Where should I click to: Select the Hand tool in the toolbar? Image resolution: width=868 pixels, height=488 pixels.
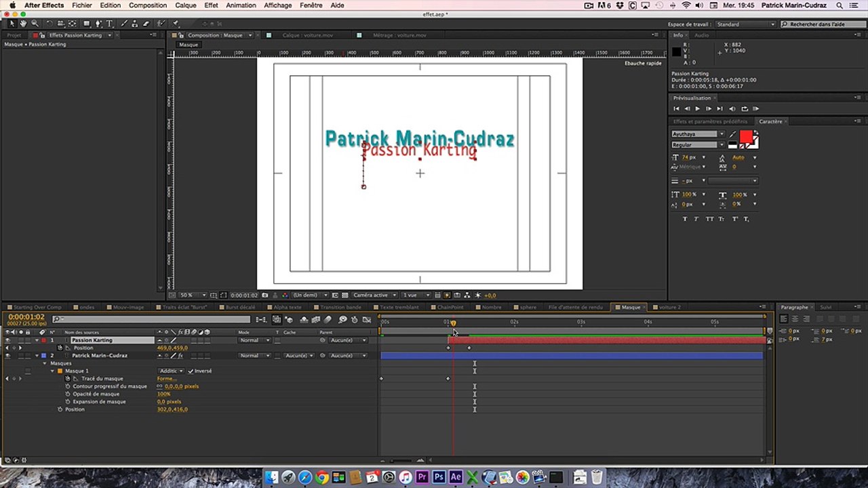23,24
